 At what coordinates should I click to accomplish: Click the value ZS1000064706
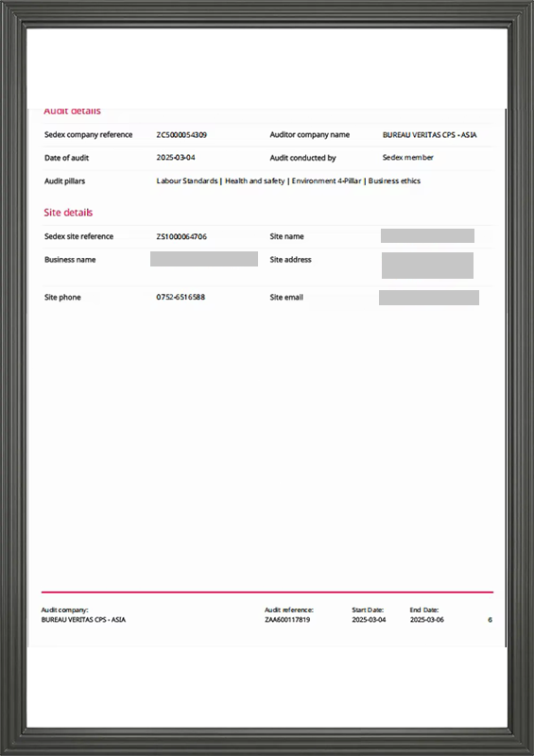tap(181, 236)
